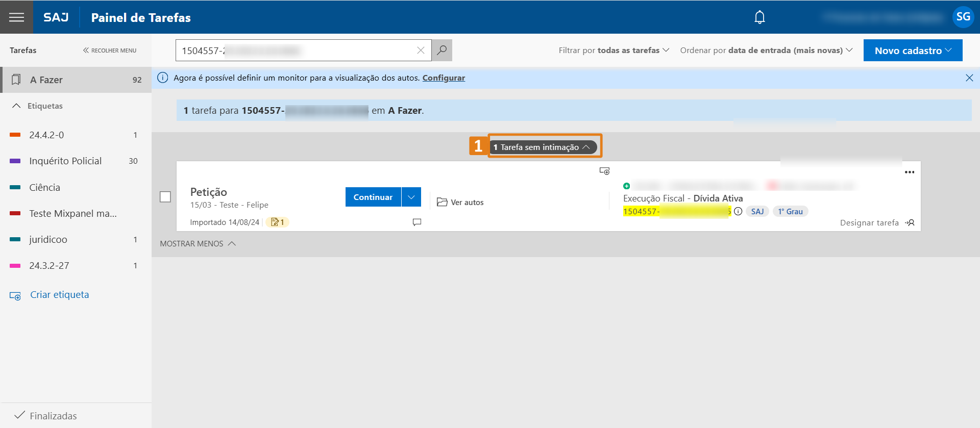980x428 pixels.
Task: Click the notifications bell icon
Action: pos(759,17)
